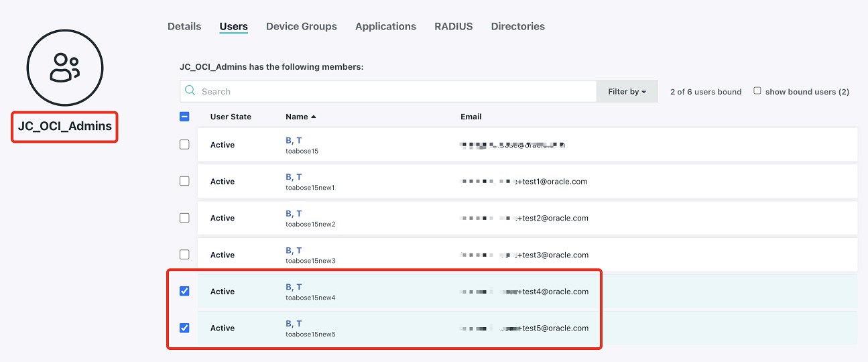Open the Filter by dropdown
This screenshot has width=868, height=362.
tap(627, 92)
